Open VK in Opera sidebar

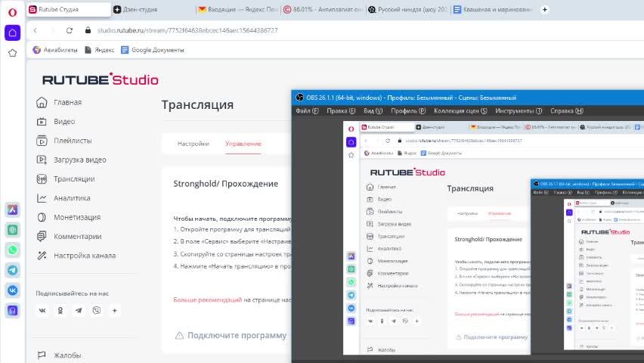12,290
